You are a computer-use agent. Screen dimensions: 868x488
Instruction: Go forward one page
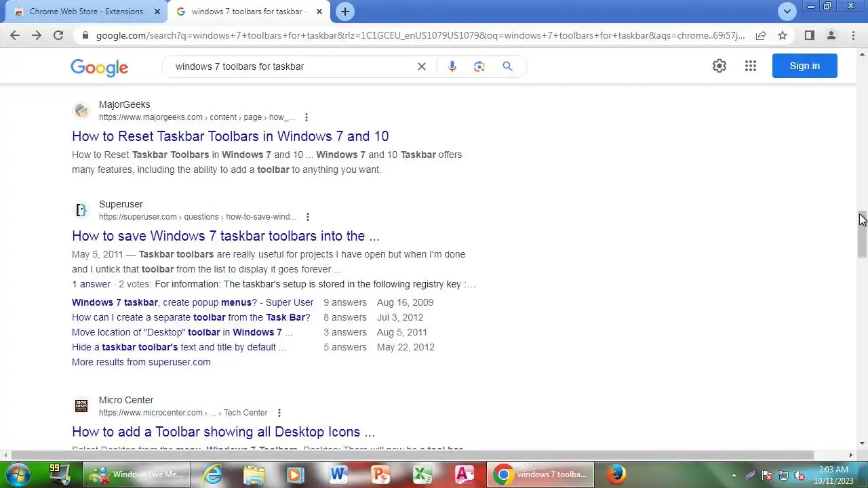click(x=37, y=35)
